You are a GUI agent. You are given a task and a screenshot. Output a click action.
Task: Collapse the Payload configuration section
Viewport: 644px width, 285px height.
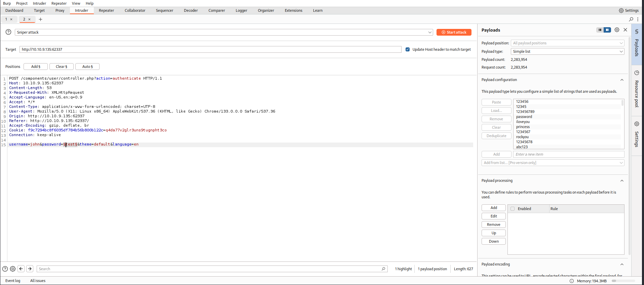[x=622, y=80]
